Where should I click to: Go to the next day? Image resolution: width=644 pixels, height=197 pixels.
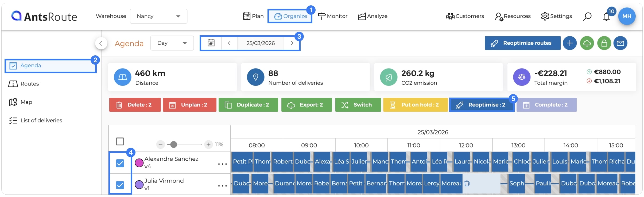(292, 43)
